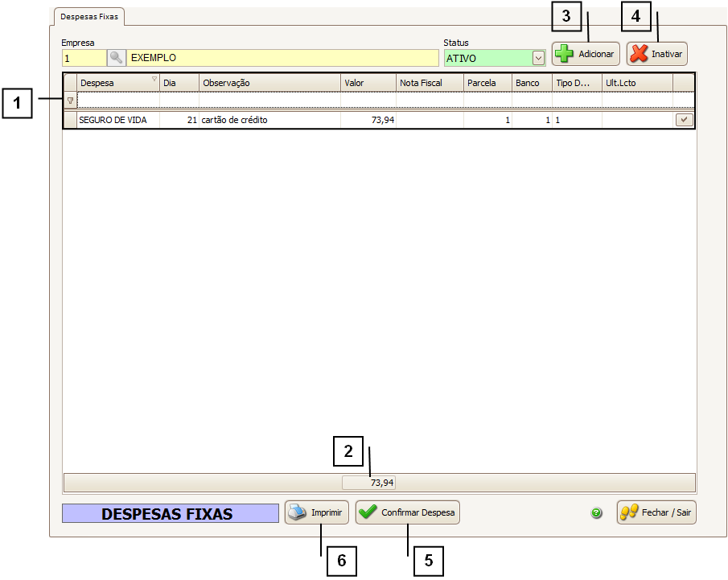Click the Empresa code input field
728x580 pixels.
84,58
